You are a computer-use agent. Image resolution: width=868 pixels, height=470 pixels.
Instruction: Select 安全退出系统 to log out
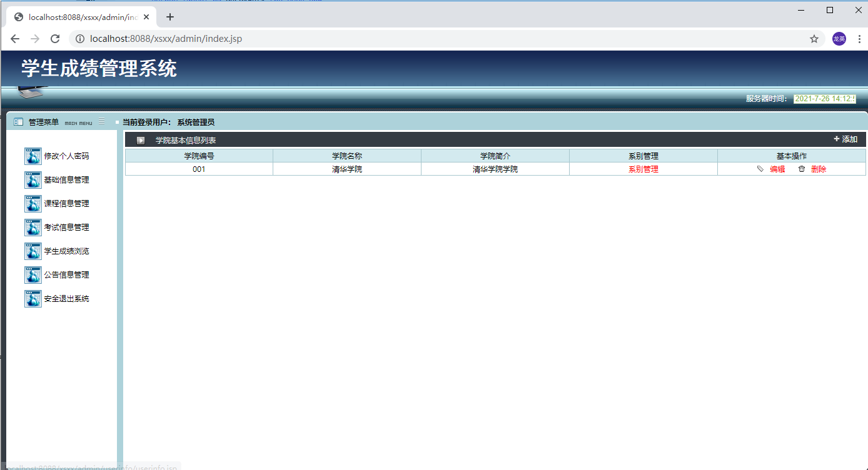click(x=66, y=299)
